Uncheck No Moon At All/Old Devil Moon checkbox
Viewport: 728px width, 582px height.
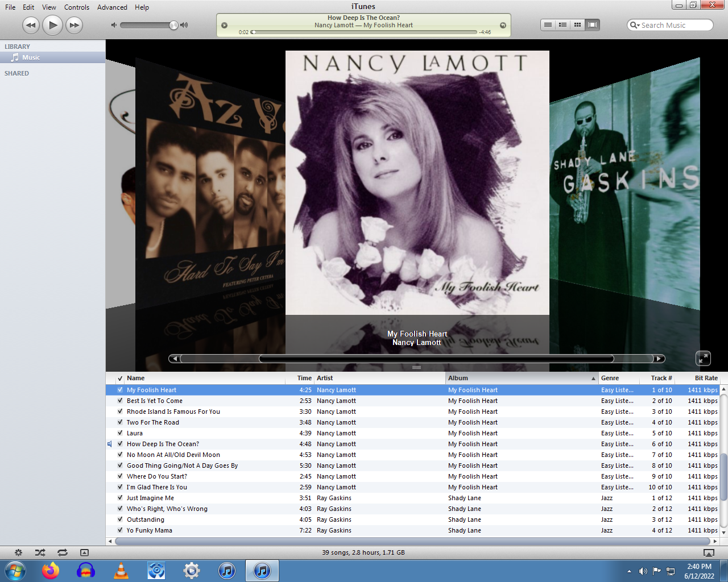[x=120, y=455]
